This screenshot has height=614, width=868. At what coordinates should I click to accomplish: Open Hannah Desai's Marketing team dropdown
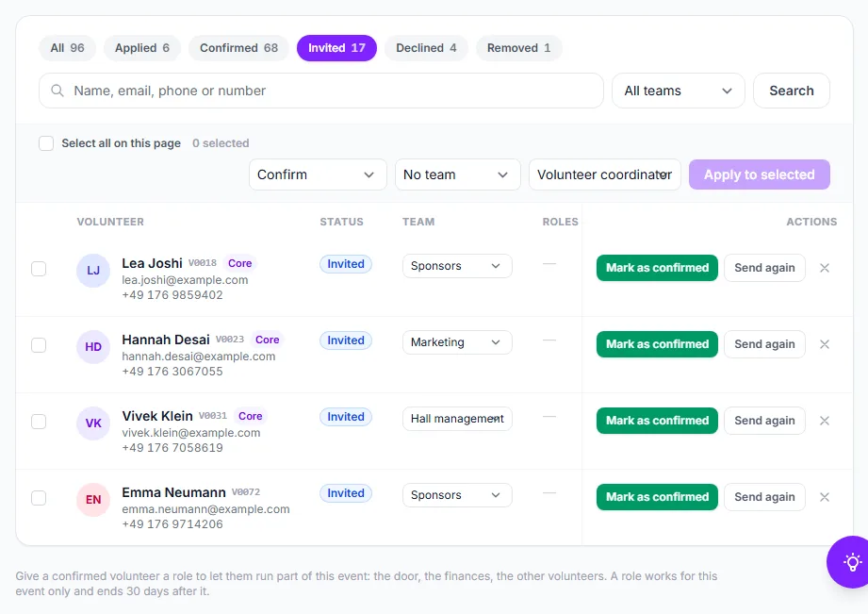tap(457, 342)
